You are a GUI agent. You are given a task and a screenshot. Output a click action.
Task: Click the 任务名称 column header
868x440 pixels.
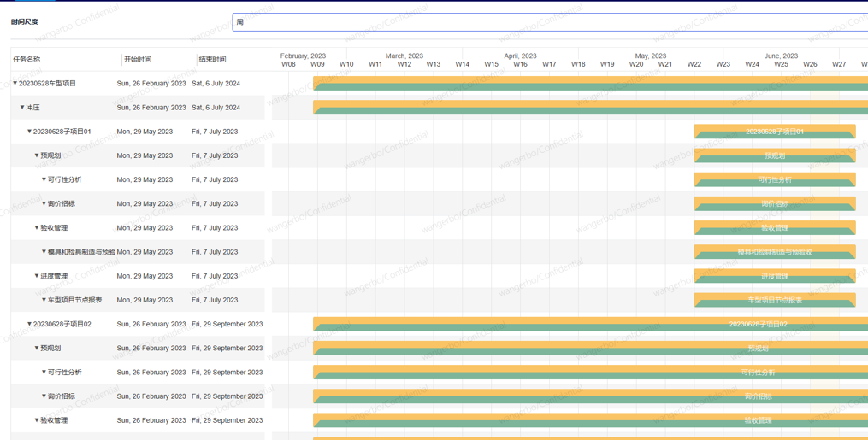click(27, 59)
